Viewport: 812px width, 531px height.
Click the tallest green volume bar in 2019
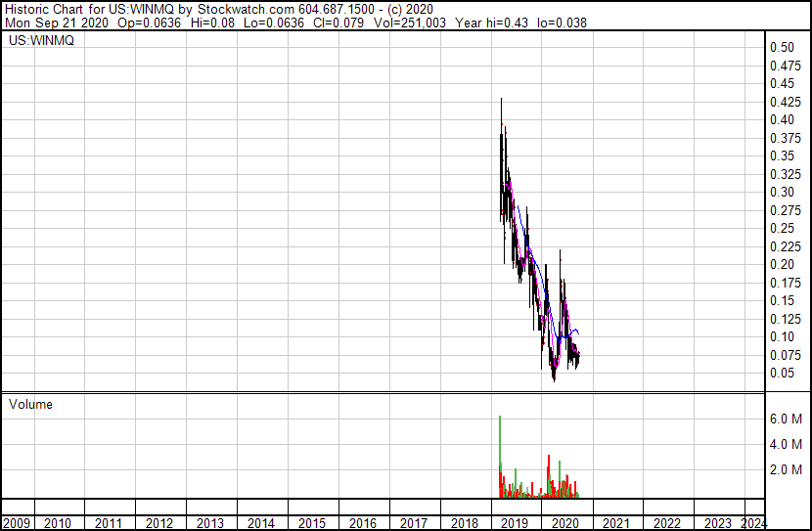click(500, 456)
